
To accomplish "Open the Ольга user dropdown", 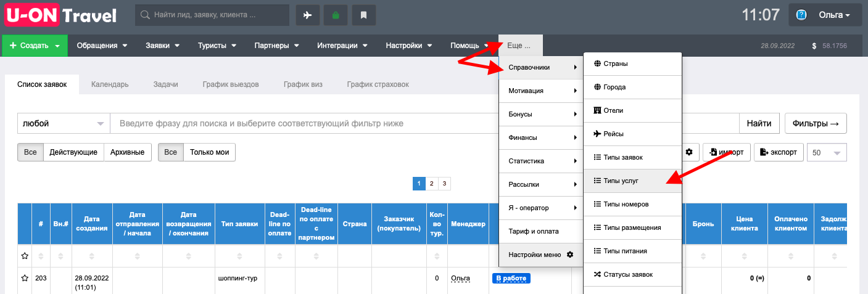I will (825, 15).
